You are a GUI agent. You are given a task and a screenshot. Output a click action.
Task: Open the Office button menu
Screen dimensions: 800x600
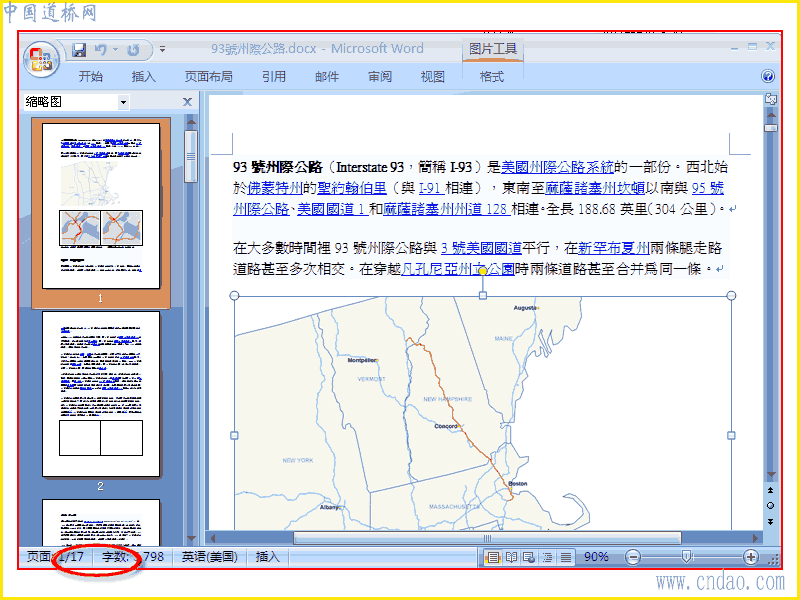pos(41,59)
